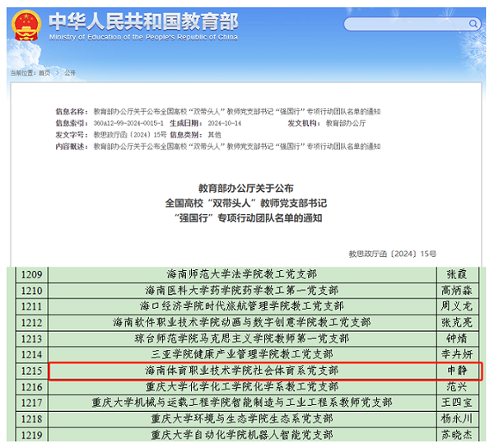Click the name 杨永川
The width and height of the screenshot is (494, 448).
(x=457, y=419)
